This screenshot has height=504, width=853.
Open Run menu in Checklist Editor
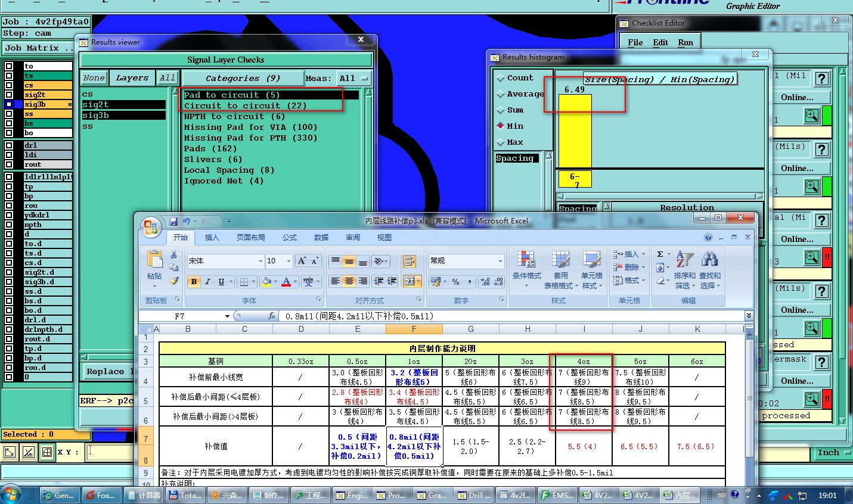685,42
